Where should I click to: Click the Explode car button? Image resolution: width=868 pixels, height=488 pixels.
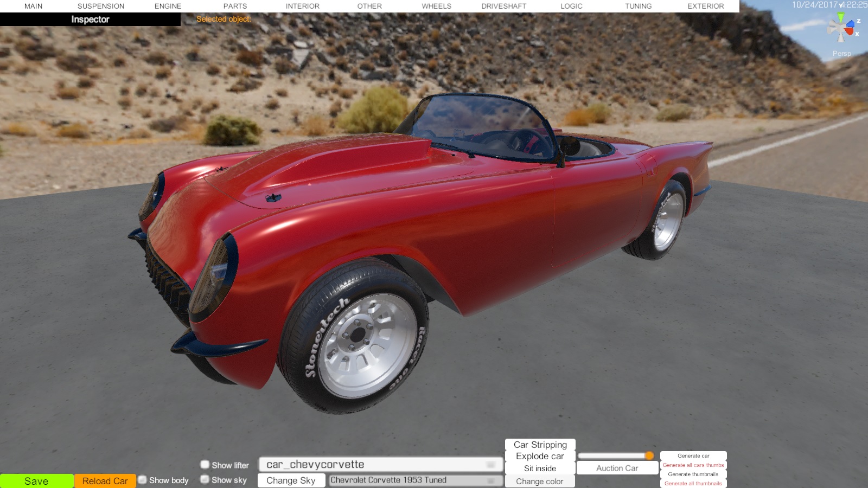(x=540, y=456)
